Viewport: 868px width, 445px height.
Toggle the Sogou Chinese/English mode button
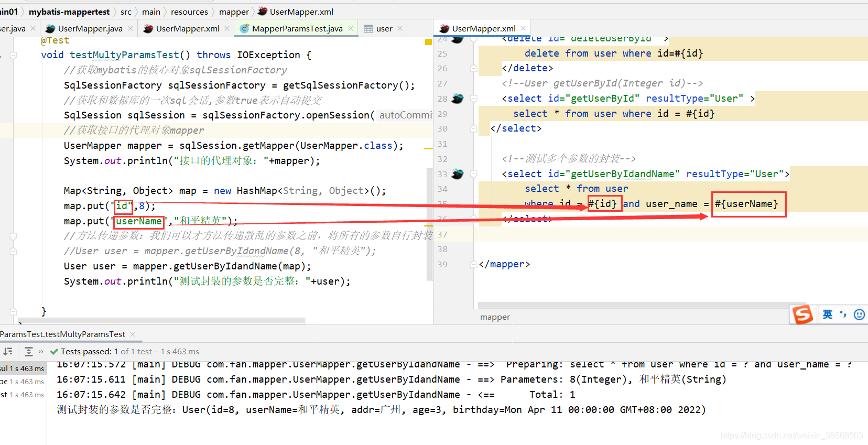[x=827, y=314]
